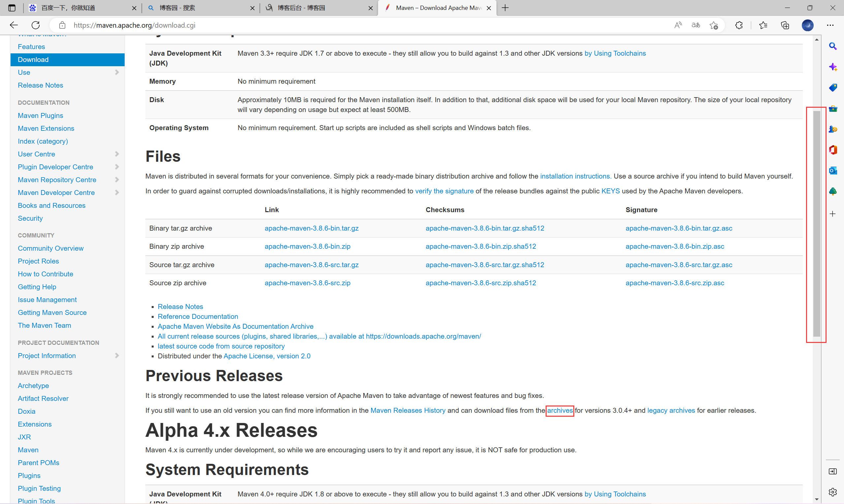
Task: Click the back navigation arrow
Action: tap(14, 25)
